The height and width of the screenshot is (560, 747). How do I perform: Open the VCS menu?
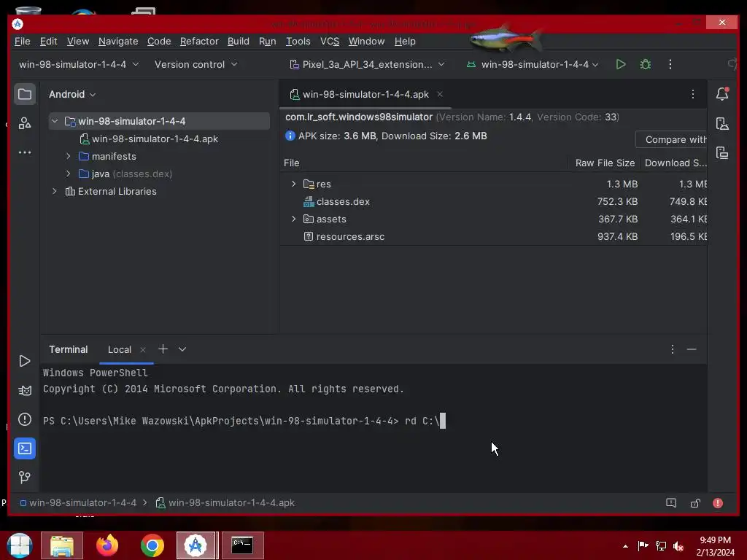coord(330,42)
